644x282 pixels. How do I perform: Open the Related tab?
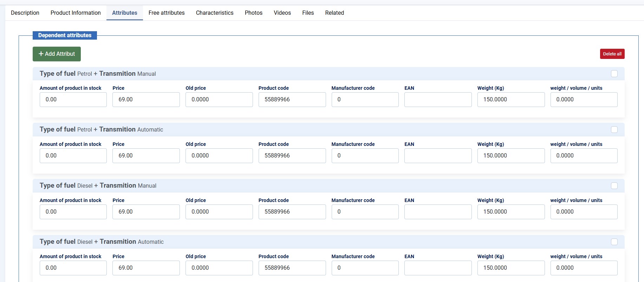click(334, 13)
